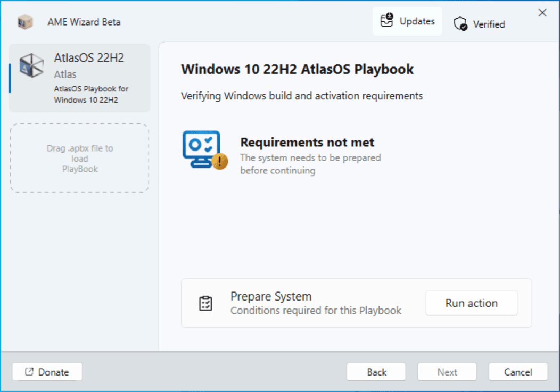Close the AME Wizard window
This screenshot has height=392, width=560.
(x=542, y=13)
